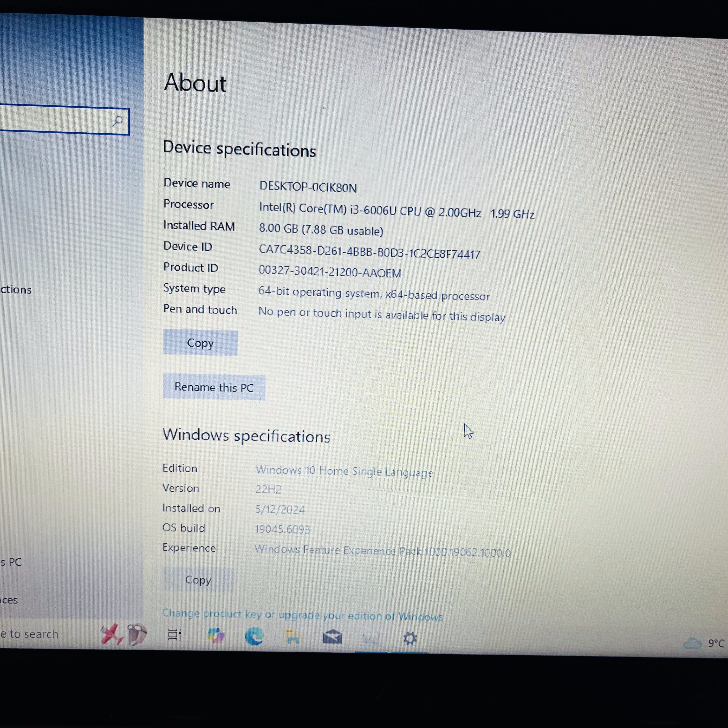728x728 pixels.
Task: Click the Installed on date 5/12/2024
Action: pos(280,509)
